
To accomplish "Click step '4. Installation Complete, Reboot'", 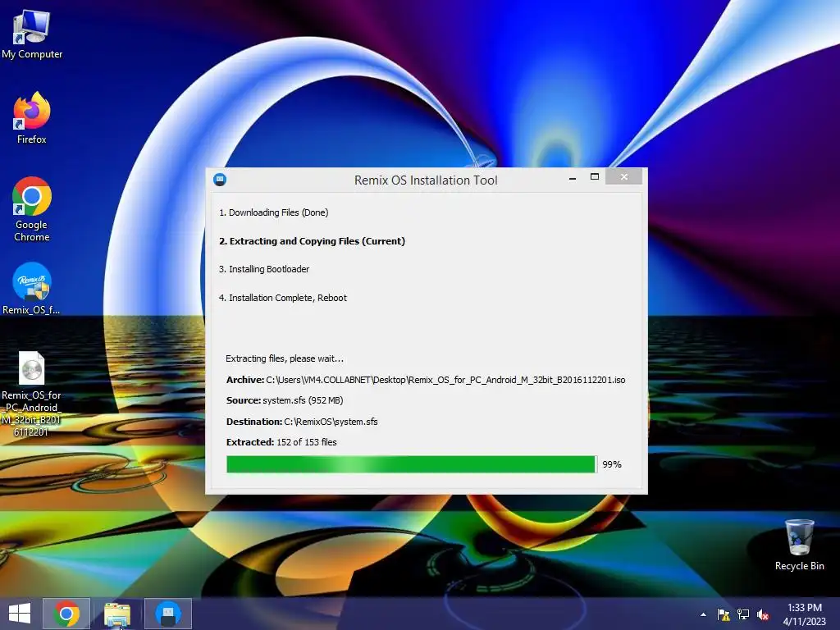I will 282,298.
